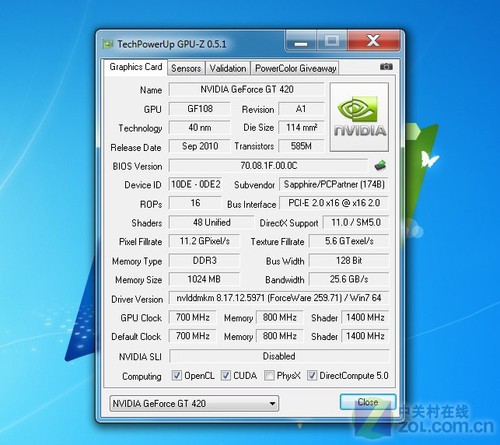500x445 pixels.
Task: Switch to the Sensors tab
Action: point(186,68)
